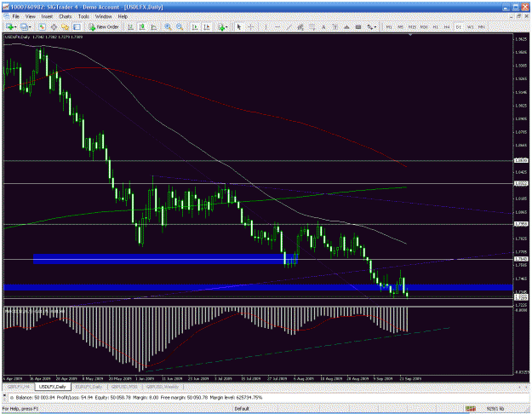532x414 pixels.
Task: Open the Window menu
Action: coord(103,16)
